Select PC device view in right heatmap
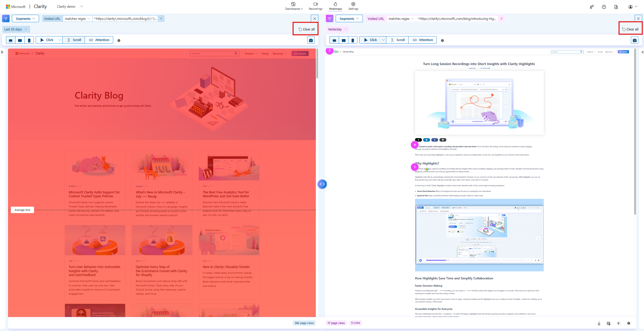This screenshot has width=644, height=331. pyautogui.click(x=334, y=40)
